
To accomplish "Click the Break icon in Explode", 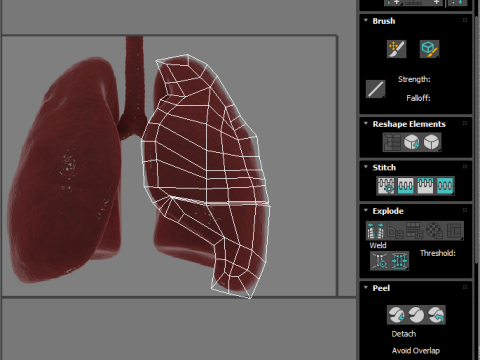I will click(376, 231).
